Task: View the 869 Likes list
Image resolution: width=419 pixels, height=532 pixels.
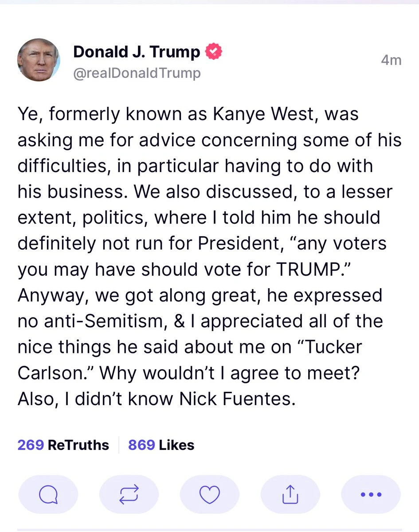Action: 161,445
